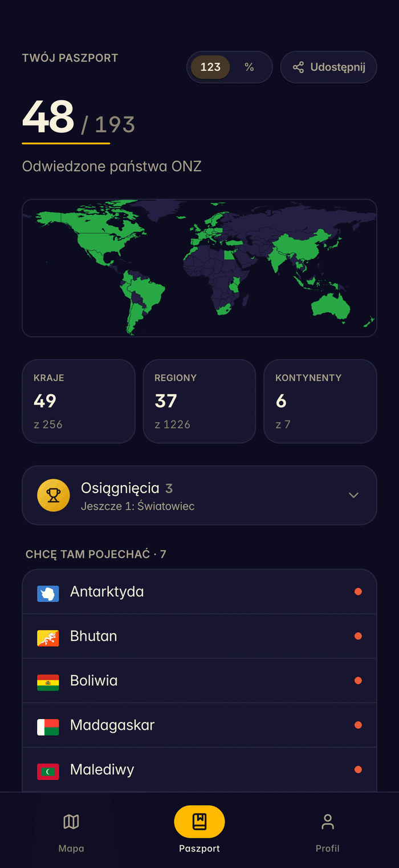Expand the Osiągnięcia achievements card
399x868 pixels.
(x=199, y=495)
